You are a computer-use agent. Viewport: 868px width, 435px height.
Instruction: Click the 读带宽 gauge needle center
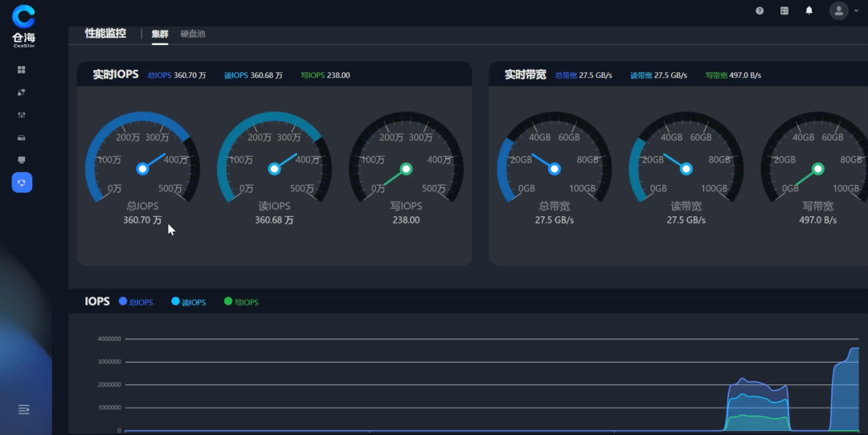686,169
